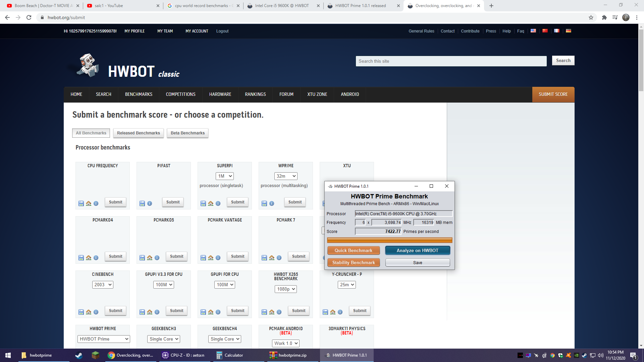Viewport: 644px width, 362px height.
Task: Open the HWBOT Prime variant dropdown
Action: click(x=104, y=339)
